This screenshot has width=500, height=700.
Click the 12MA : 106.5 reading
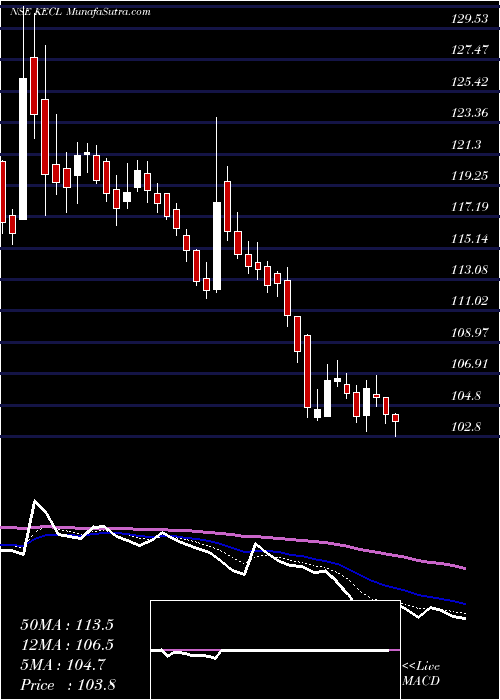67,645
